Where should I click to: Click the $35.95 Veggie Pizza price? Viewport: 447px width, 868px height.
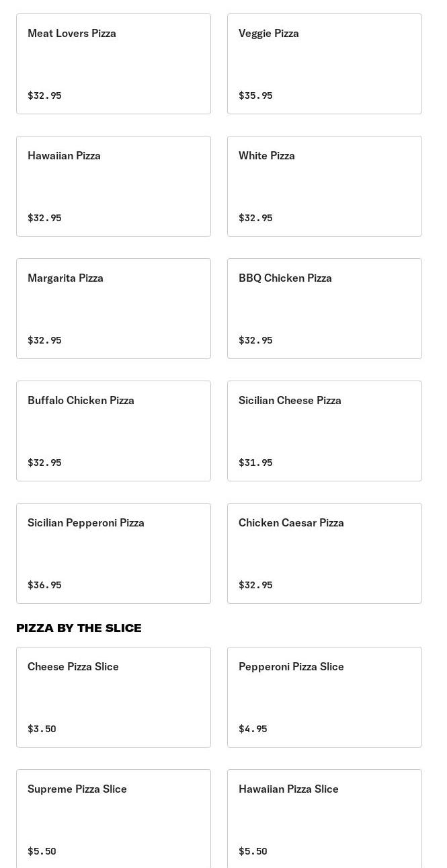(255, 95)
